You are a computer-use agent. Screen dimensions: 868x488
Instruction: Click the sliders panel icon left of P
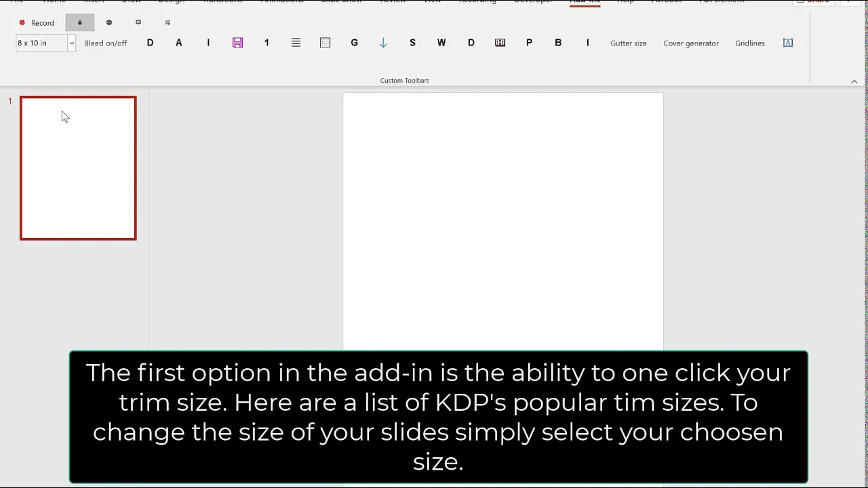point(500,43)
